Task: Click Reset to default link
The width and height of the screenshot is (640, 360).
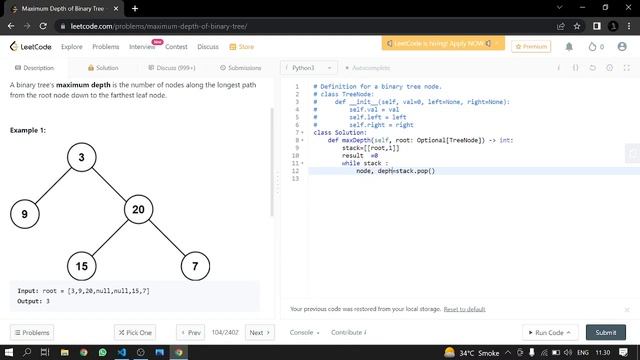Action: [464, 309]
